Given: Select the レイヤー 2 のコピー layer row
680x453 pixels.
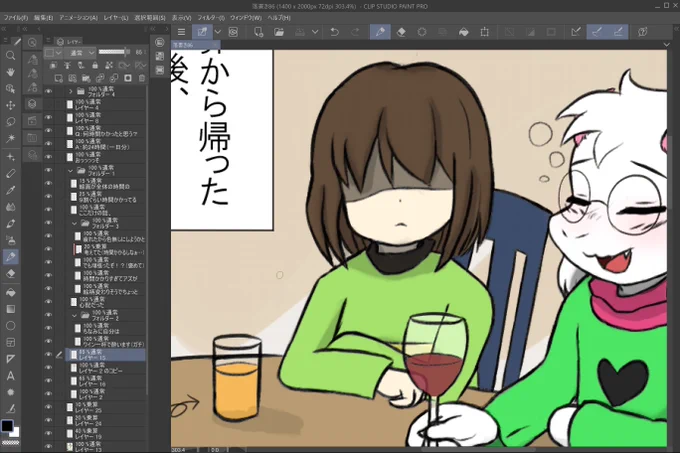Looking at the screenshot, I should click(105, 368).
